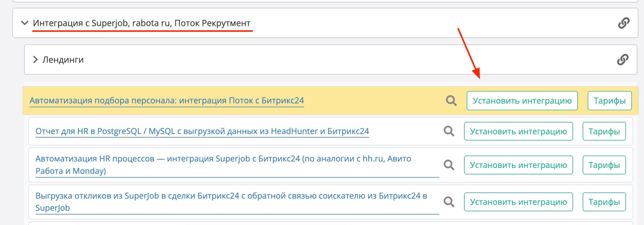Image resolution: width=644 pixels, height=225 pixels.
Task: Click the link icon in the Superjob integration header
Action: click(623, 23)
